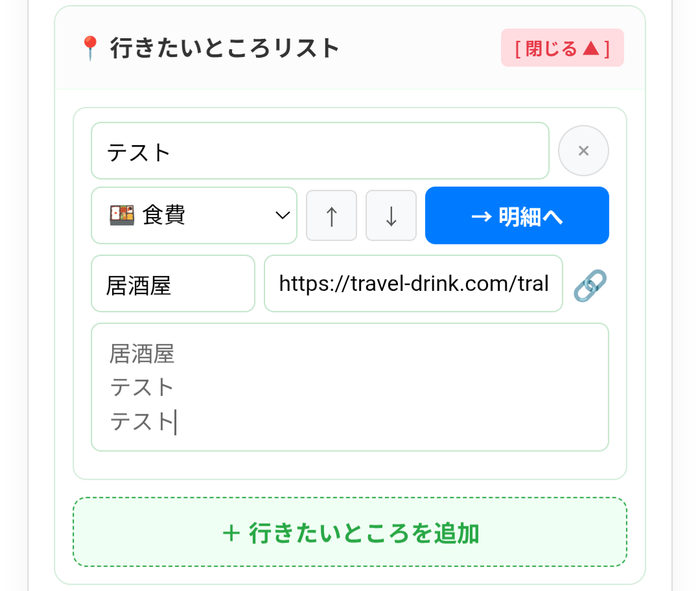Click the 居酒屋 short text field
The image size is (700, 591).
pyautogui.click(x=172, y=284)
